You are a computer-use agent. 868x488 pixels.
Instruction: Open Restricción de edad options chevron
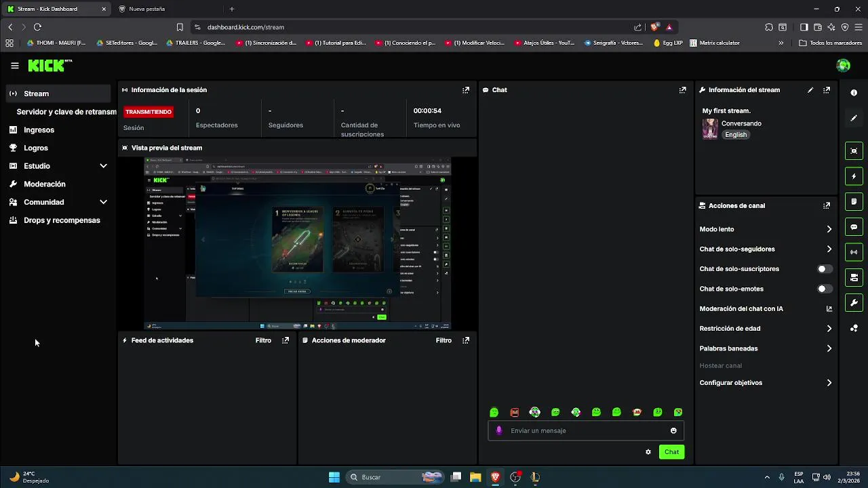[829, 329]
